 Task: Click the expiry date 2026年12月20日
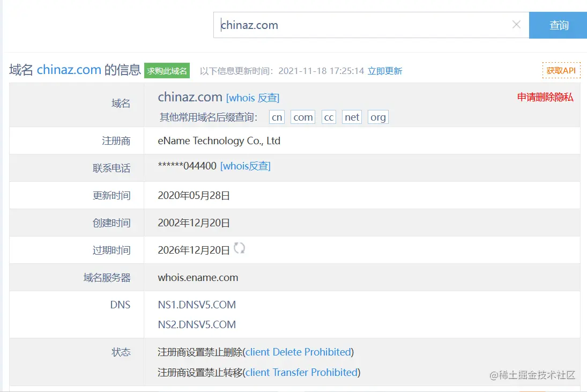click(194, 250)
